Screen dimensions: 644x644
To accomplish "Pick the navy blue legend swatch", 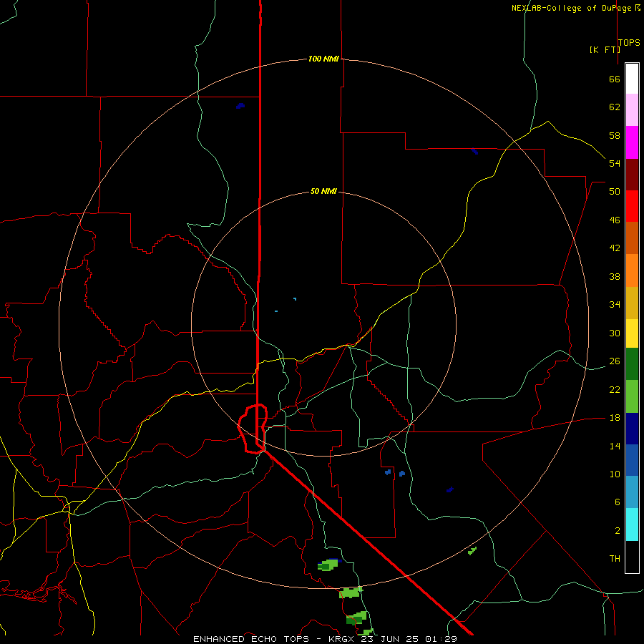I will point(632,429).
